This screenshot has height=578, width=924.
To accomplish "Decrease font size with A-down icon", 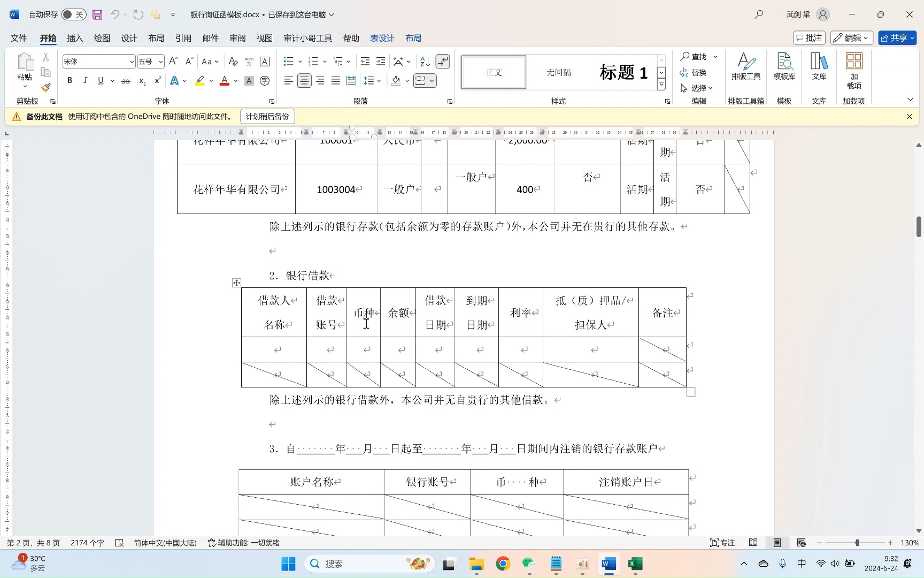I will point(189,62).
